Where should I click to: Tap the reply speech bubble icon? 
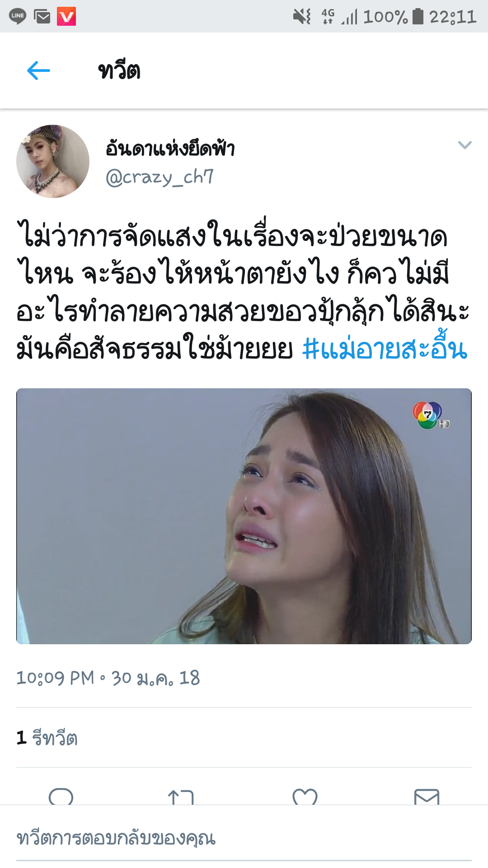61,796
